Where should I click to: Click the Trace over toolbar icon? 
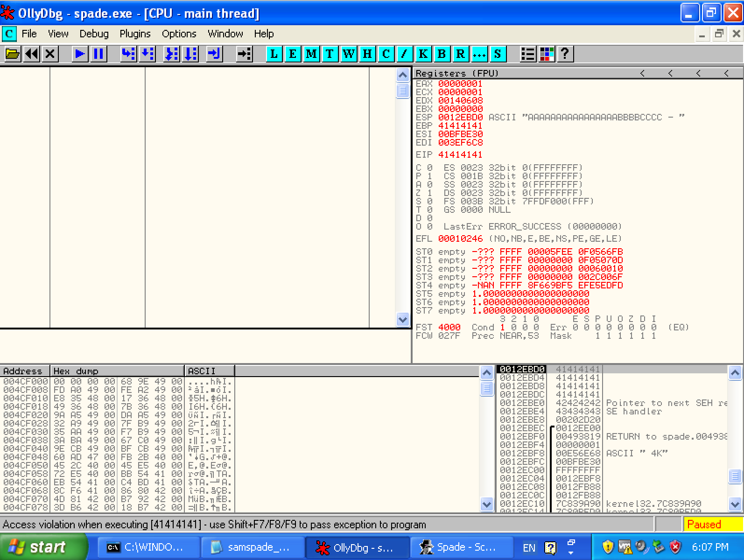tap(191, 54)
